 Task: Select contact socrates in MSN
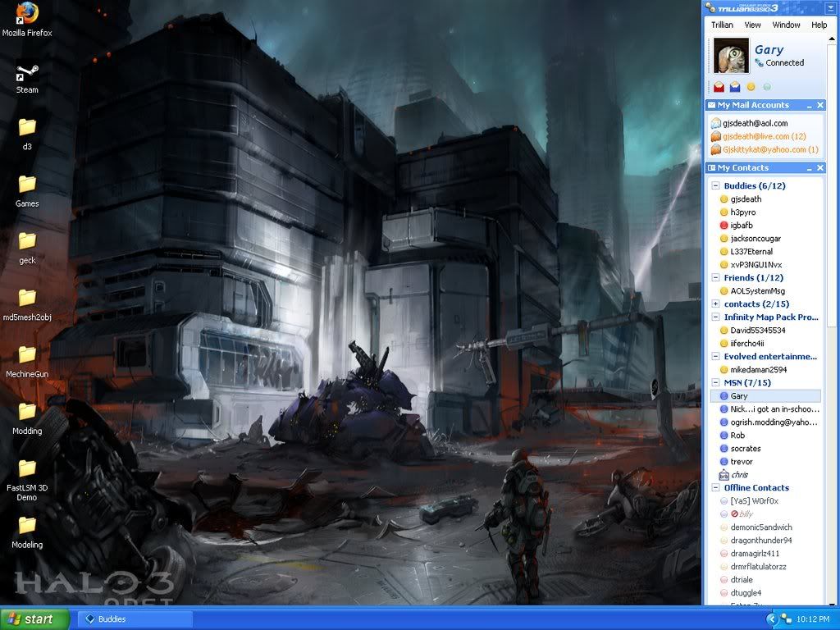745,449
